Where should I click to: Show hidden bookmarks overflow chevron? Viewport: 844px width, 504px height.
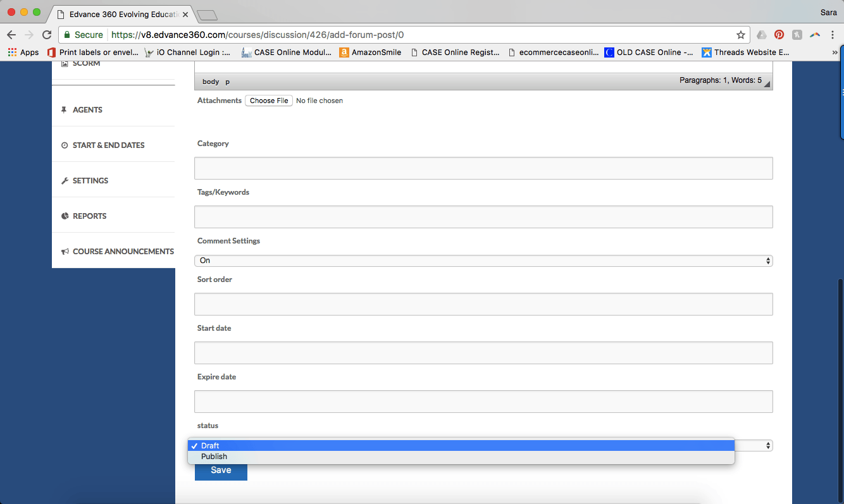coord(835,52)
